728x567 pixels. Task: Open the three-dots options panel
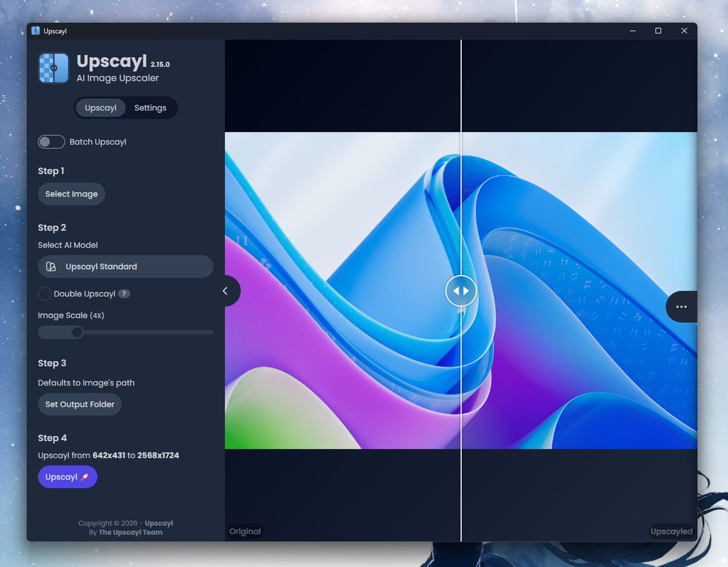[x=681, y=307]
